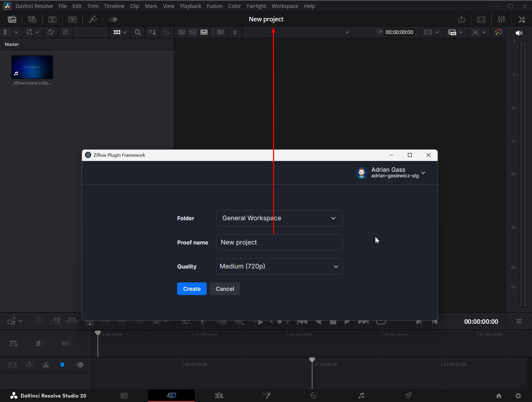Switch to the Deliver rocket page
Image resolution: width=532 pixels, height=402 pixels.
coord(408,396)
